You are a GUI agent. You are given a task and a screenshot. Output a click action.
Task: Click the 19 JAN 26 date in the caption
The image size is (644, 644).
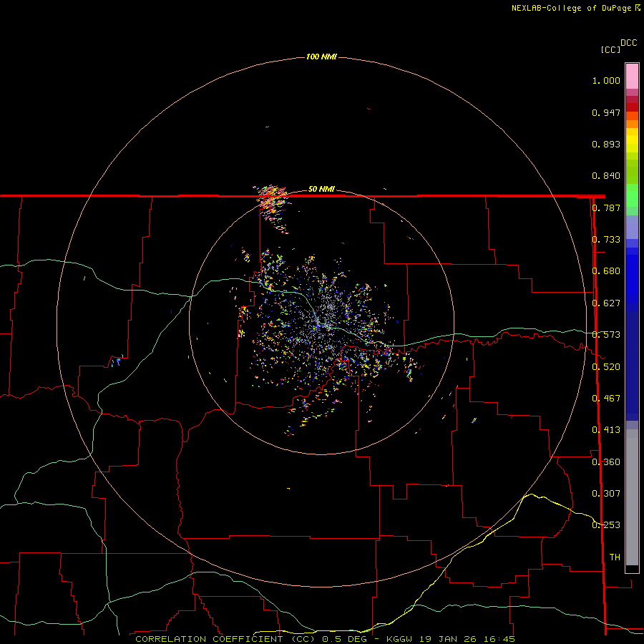(x=447, y=639)
